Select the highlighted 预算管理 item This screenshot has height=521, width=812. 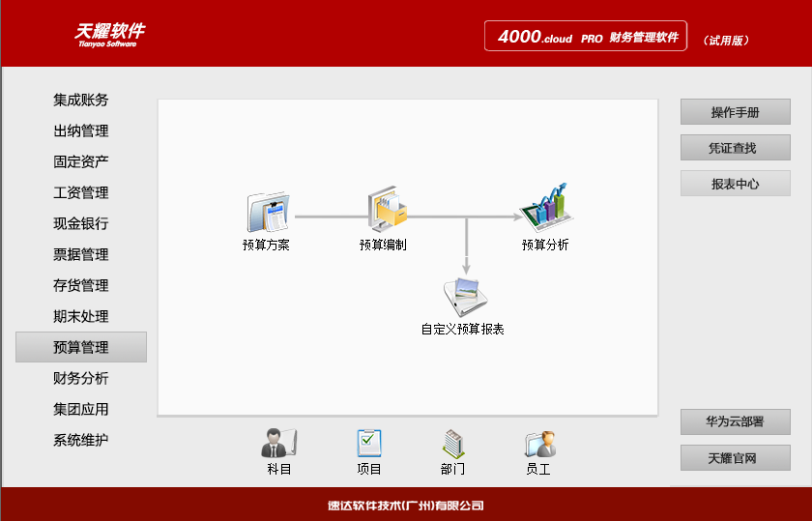coord(81,347)
